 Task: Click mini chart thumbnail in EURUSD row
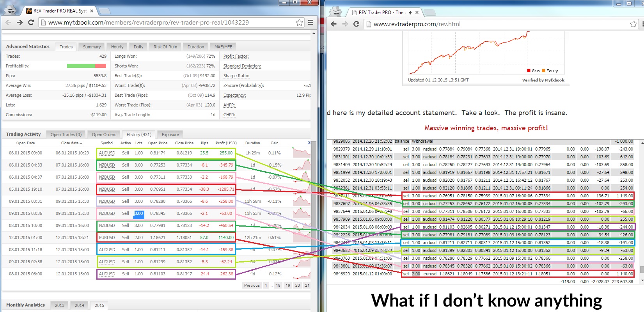point(302,238)
